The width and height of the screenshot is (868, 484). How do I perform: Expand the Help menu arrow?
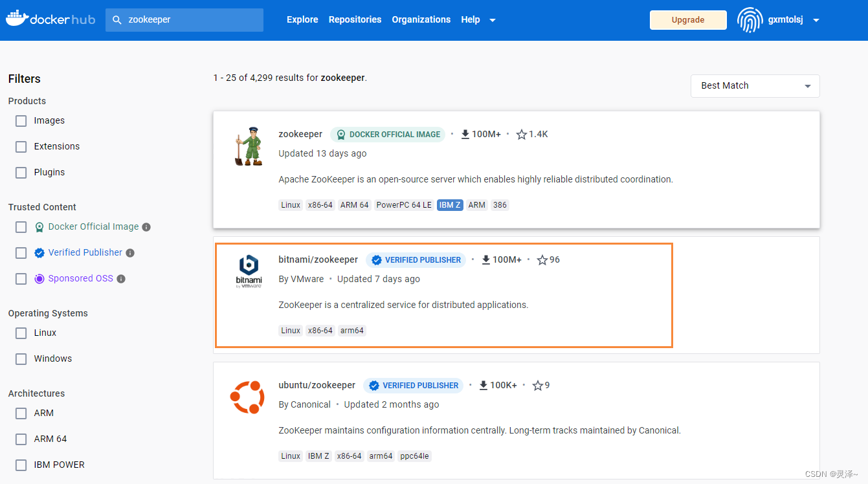[x=493, y=20]
